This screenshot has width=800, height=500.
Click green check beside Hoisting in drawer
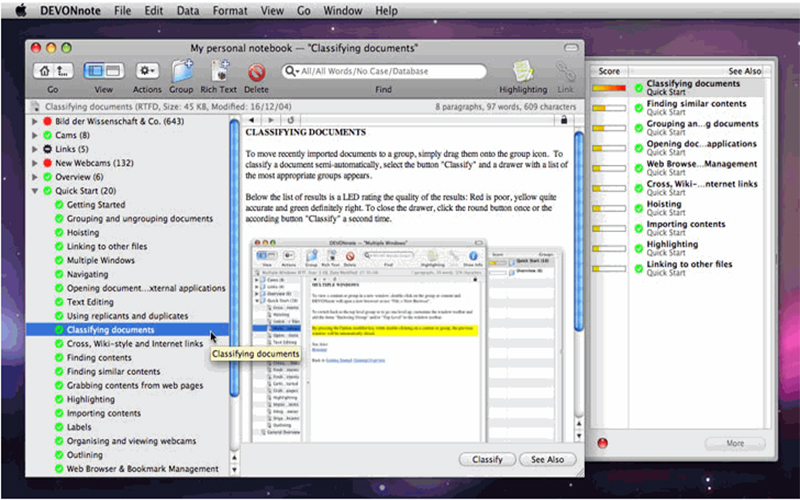coord(638,208)
